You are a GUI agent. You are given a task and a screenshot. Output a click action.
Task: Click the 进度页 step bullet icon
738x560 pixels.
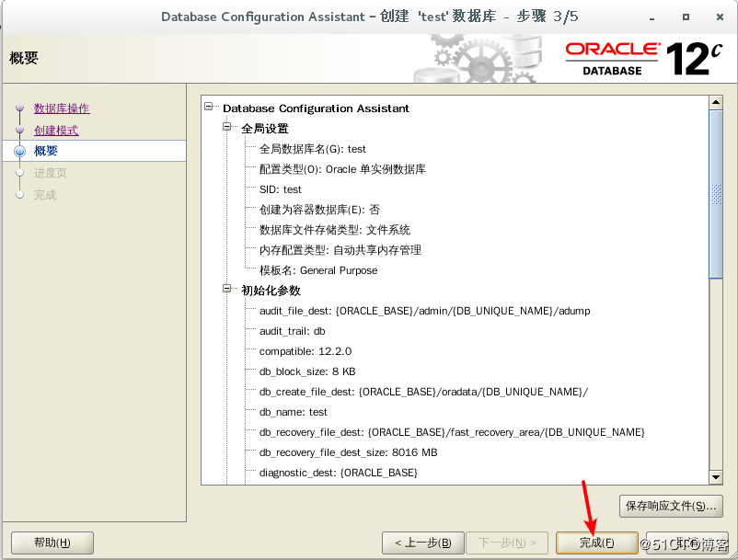point(19,173)
